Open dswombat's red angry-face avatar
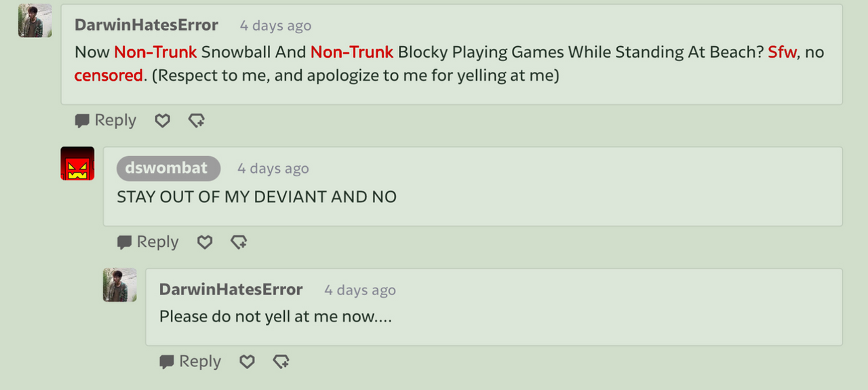Image resolution: width=868 pixels, height=390 pixels. (x=77, y=163)
